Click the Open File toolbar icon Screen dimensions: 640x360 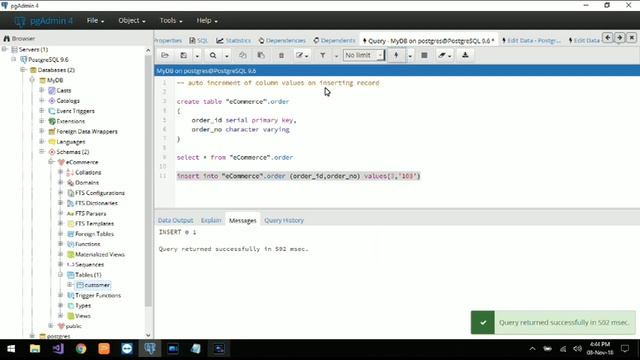point(165,55)
